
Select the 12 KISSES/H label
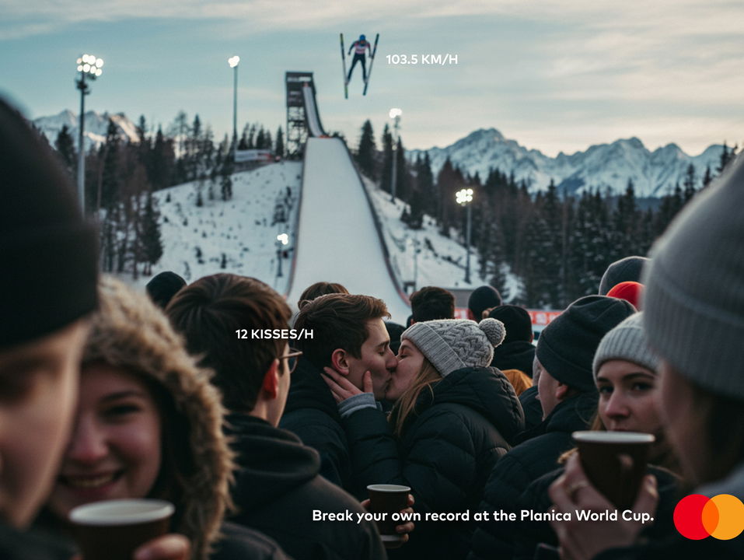point(274,334)
